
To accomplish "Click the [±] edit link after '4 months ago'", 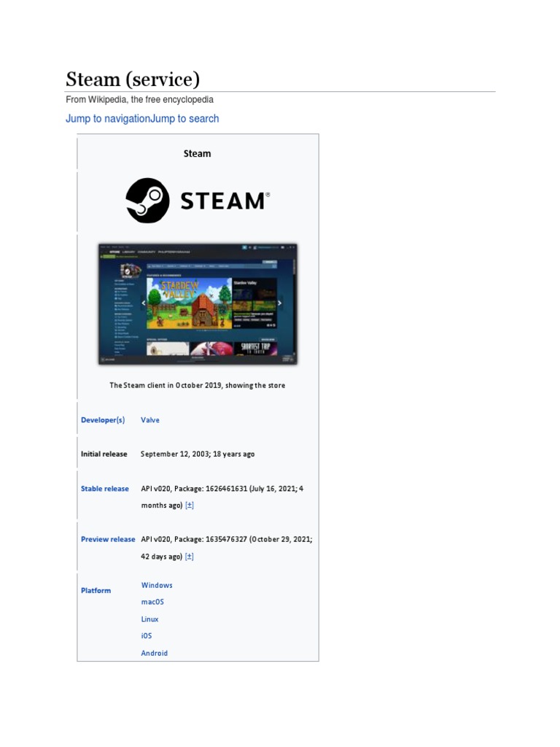I will point(190,506).
